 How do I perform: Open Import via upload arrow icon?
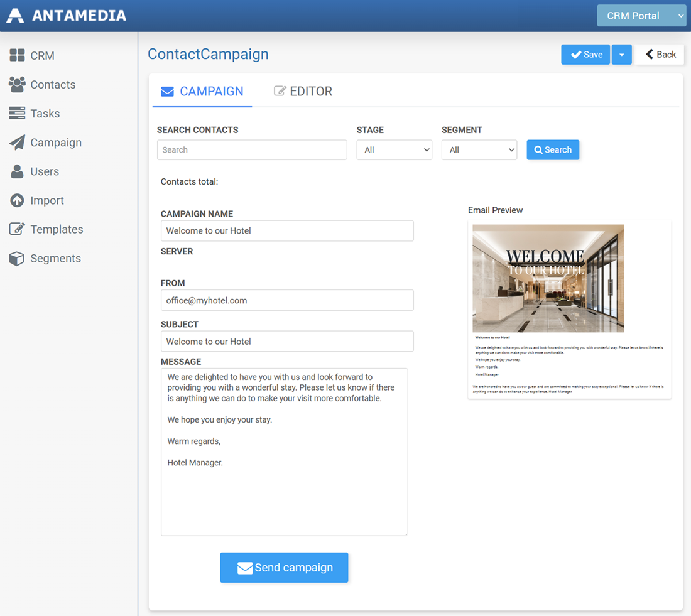click(17, 200)
